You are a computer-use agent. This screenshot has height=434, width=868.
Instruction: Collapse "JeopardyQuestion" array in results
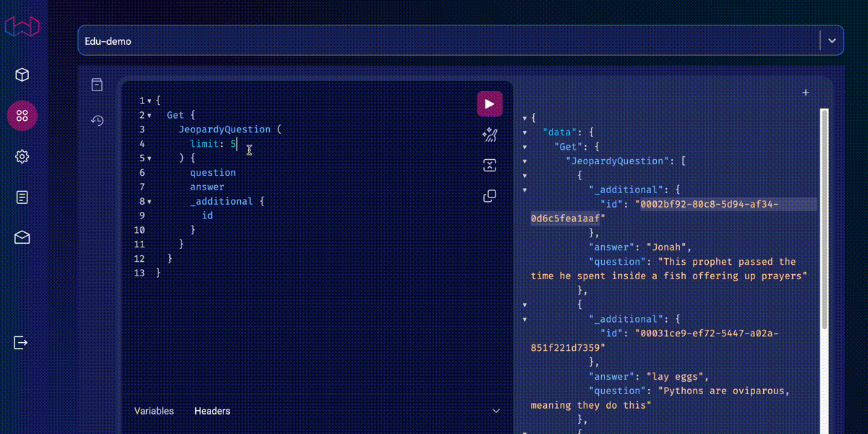click(x=525, y=161)
